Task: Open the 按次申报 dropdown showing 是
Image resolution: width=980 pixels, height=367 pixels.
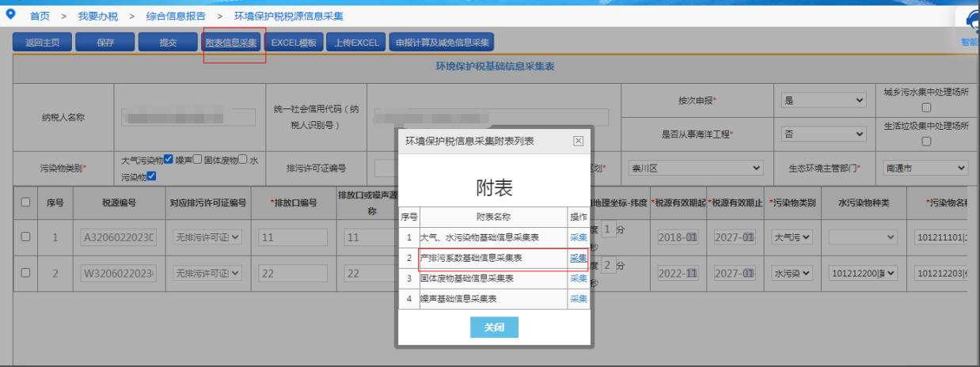Action: [x=825, y=100]
